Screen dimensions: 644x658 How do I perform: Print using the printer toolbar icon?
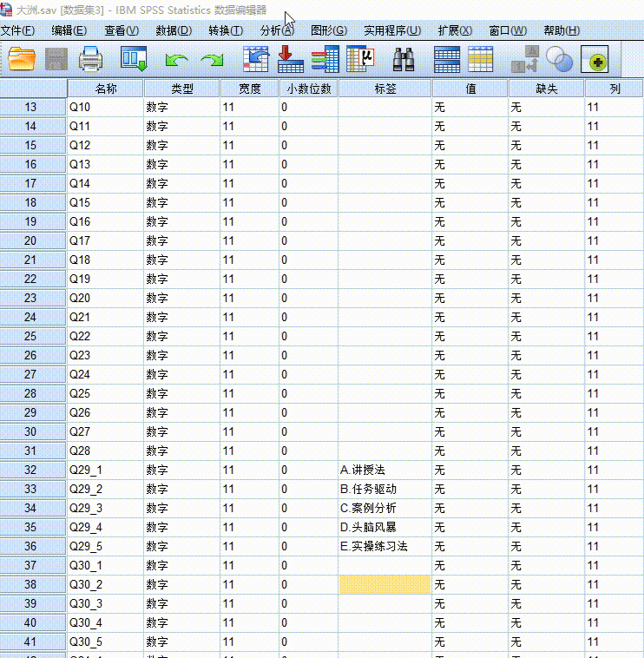point(90,59)
